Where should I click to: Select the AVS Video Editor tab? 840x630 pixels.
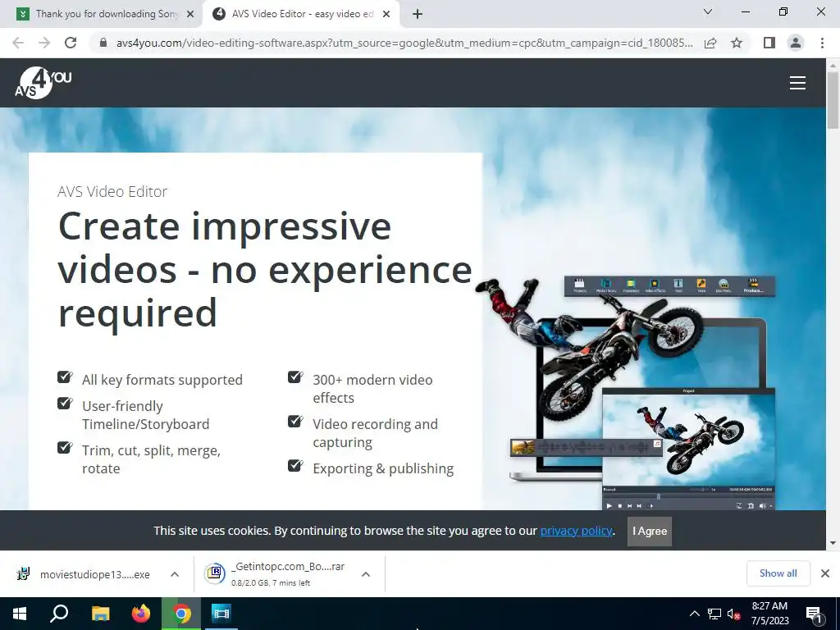point(300,14)
